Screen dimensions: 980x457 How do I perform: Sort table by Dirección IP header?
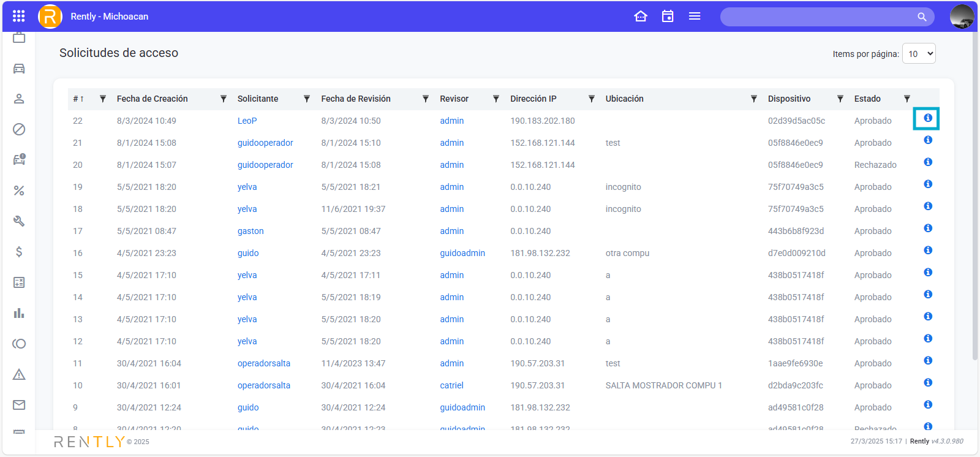[533, 99]
